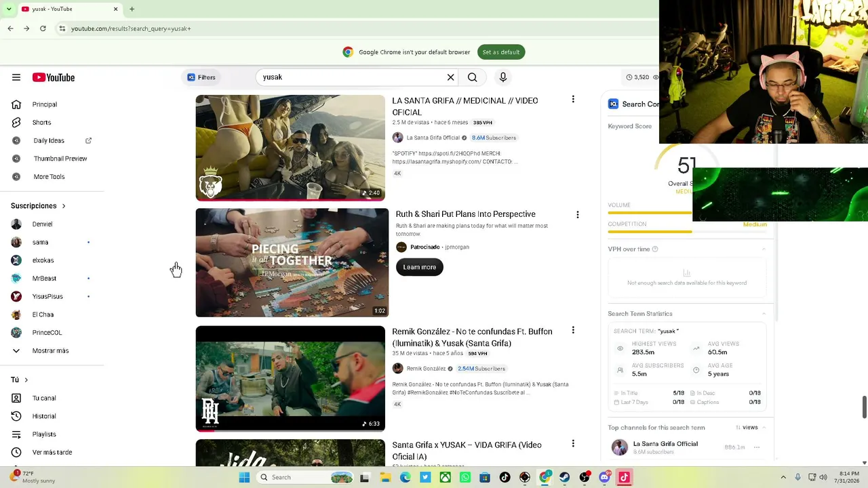Viewport: 868px width, 488px height.
Task: Open Ver más tarde in the sidebar
Action: pyautogui.click(x=52, y=453)
